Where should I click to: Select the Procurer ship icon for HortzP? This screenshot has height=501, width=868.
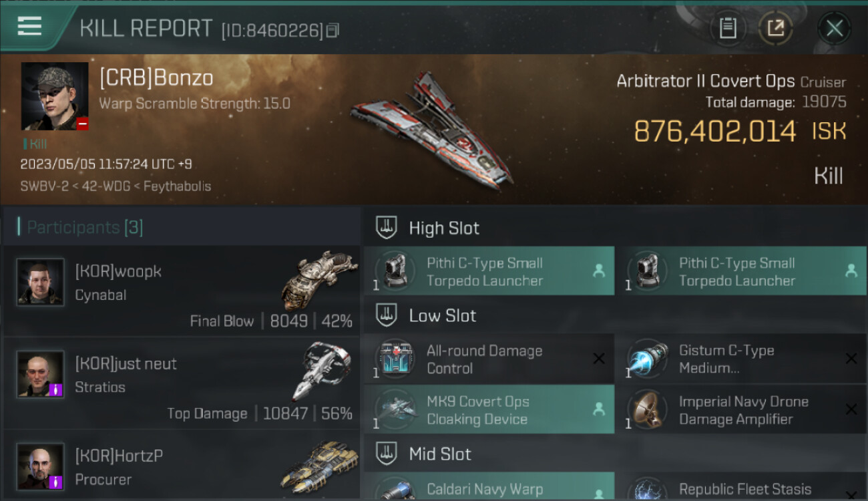click(x=319, y=466)
